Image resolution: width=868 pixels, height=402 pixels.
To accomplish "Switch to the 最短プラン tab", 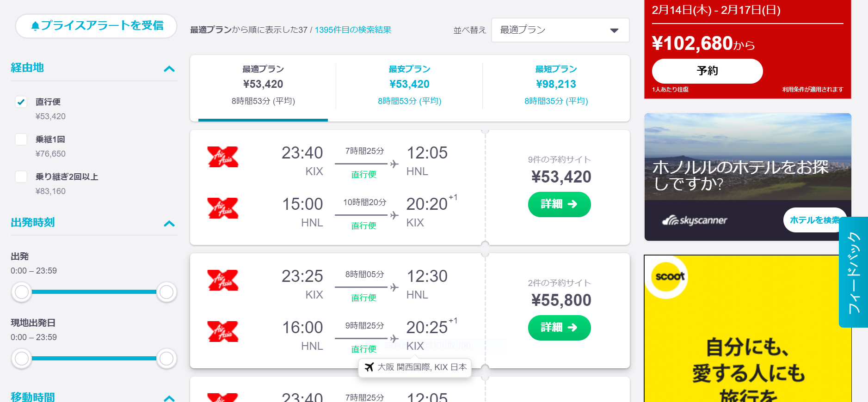I will [x=556, y=85].
